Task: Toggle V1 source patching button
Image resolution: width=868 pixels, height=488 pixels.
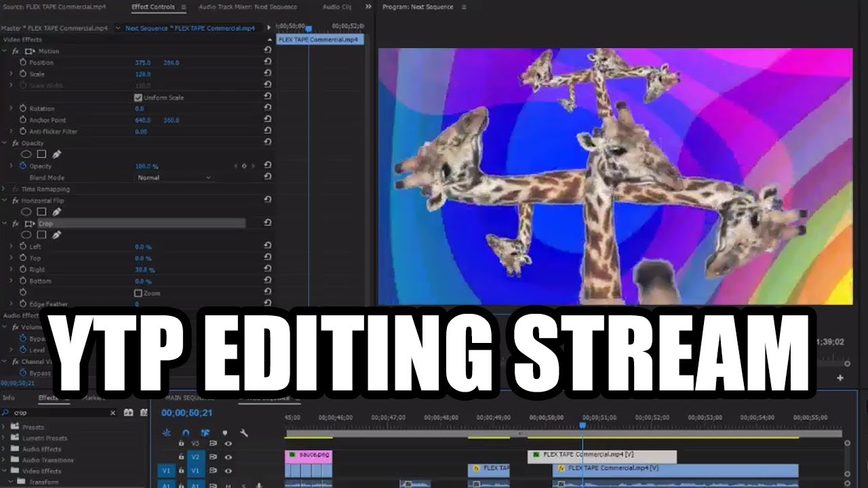Action: click(x=166, y=470)
